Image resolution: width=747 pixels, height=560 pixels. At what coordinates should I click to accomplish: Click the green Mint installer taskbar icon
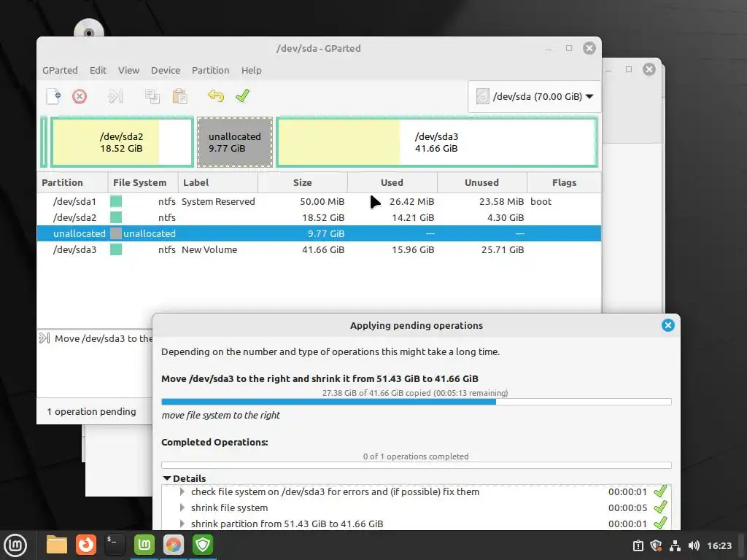click(x=144, y=545)
